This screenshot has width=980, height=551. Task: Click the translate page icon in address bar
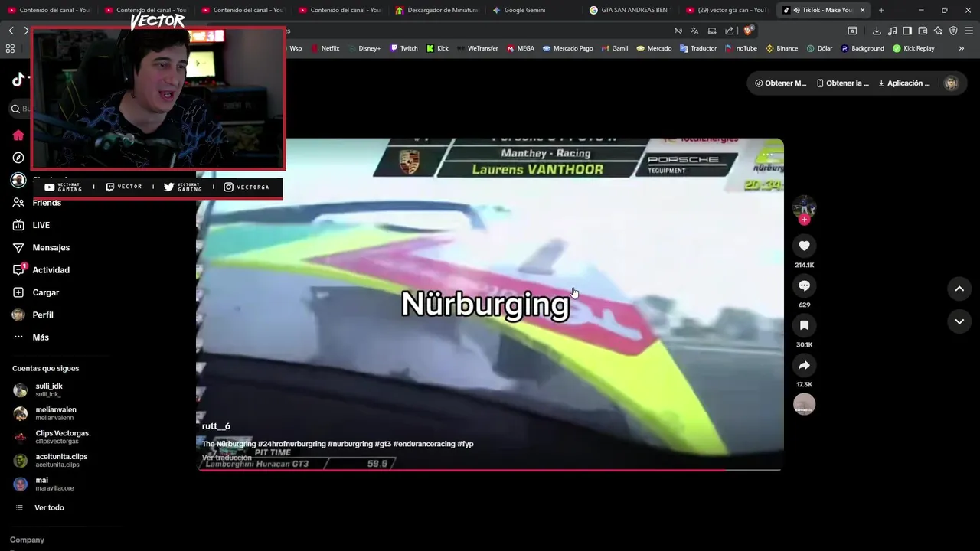694,31
